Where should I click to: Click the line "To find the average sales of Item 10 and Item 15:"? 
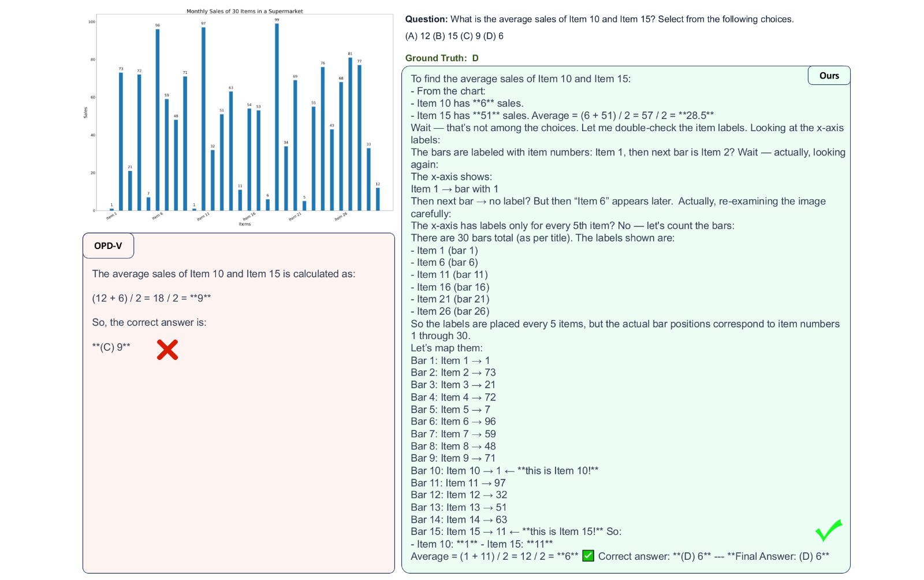520,79
